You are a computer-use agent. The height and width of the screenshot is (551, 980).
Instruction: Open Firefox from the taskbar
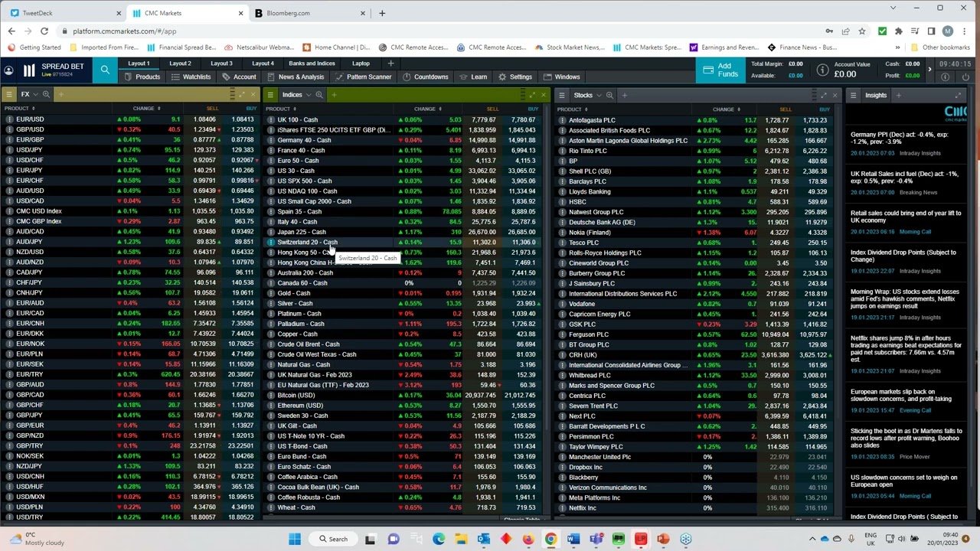pyautogui.click(x=528, y=539)
